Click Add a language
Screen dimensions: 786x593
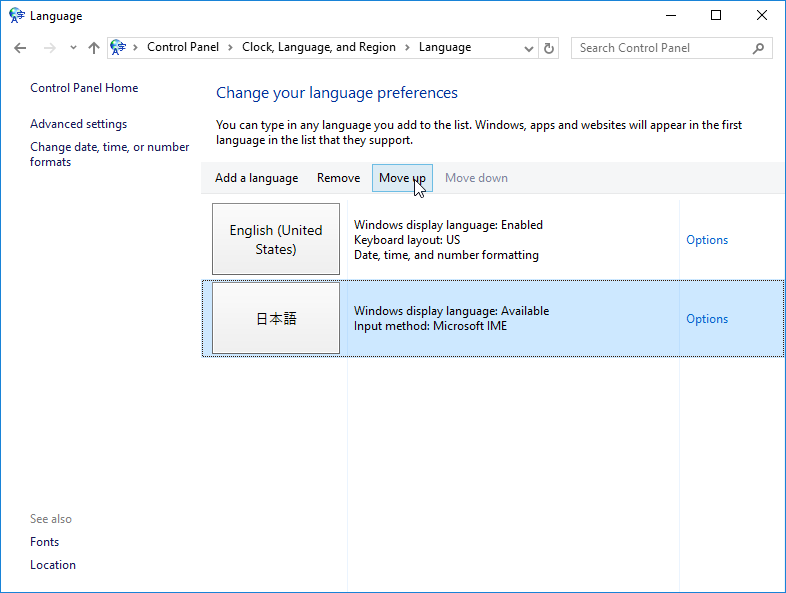(256, 178)
